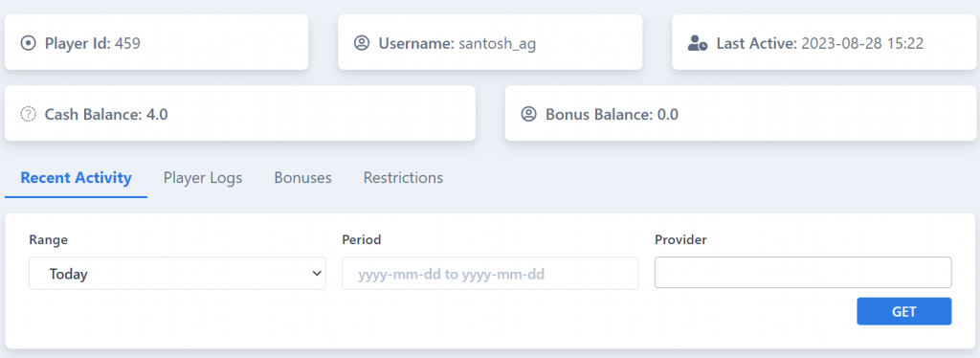Focus the Period date range field
The width and height of the screenshot is (980, 358).
(490, 273)
